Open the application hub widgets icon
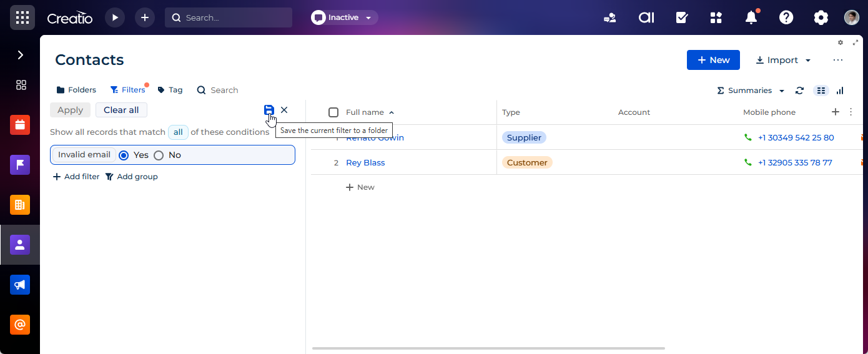Screen dimensions: 868x354 pos(716,17)
